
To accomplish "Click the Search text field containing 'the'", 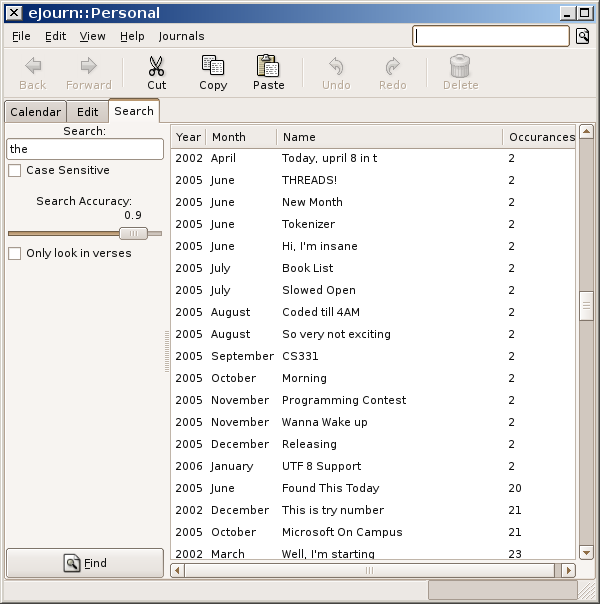I will pos(85,149).
